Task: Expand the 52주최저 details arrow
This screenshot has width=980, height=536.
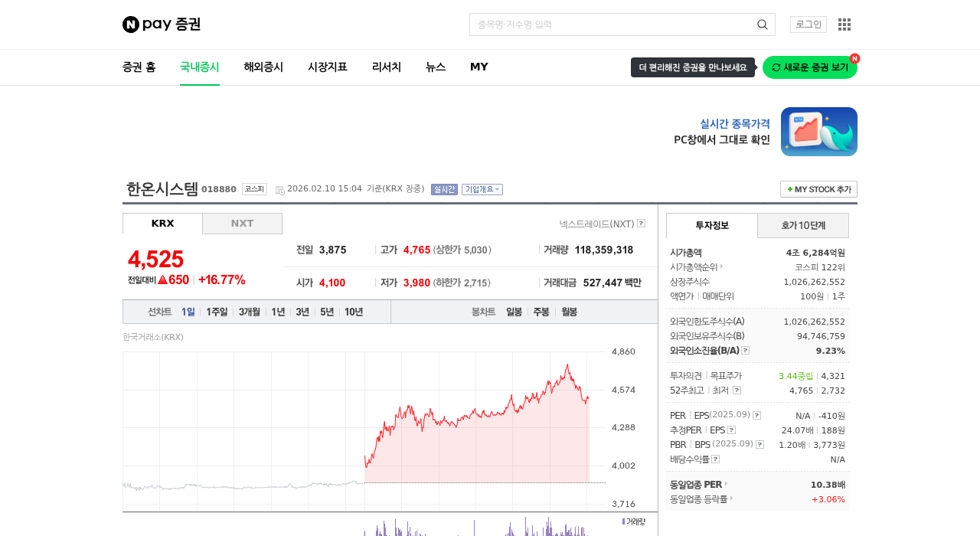Action: (x=737, y=390)
